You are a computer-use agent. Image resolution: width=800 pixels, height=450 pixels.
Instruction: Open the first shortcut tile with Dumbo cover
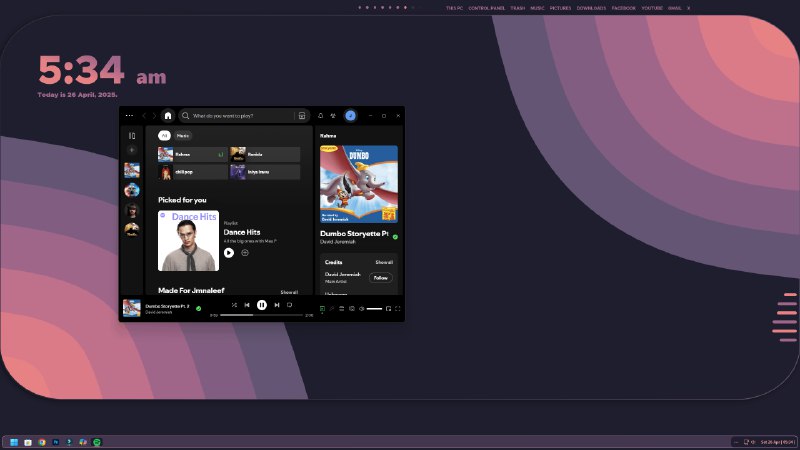point(193,155)
